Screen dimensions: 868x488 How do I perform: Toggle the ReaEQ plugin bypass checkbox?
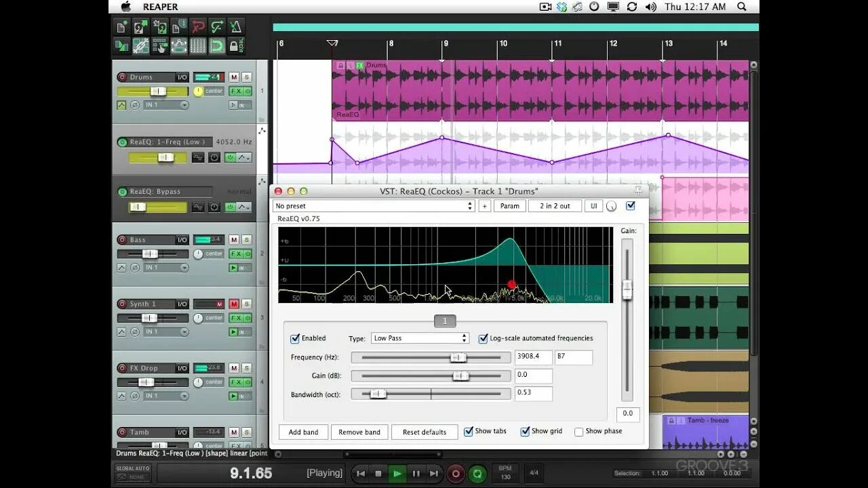[631, 205]
